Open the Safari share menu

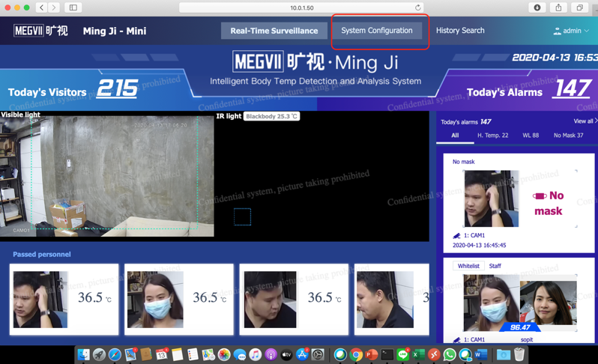[558, 7]
